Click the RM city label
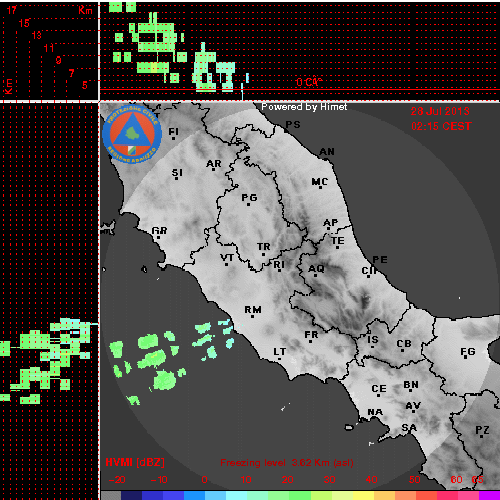This screenshot has height=500, width=500. pos(253,310)
